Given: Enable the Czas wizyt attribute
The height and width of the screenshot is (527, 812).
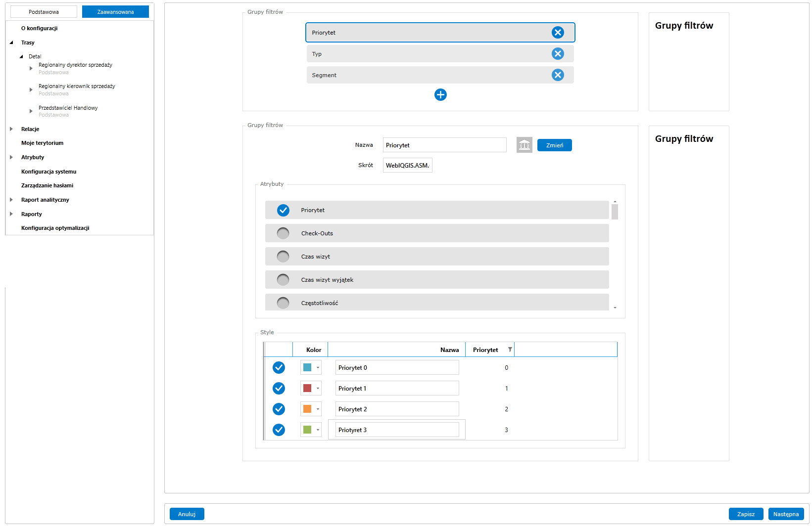Looking at the screenshot, I should click(283, 257).
